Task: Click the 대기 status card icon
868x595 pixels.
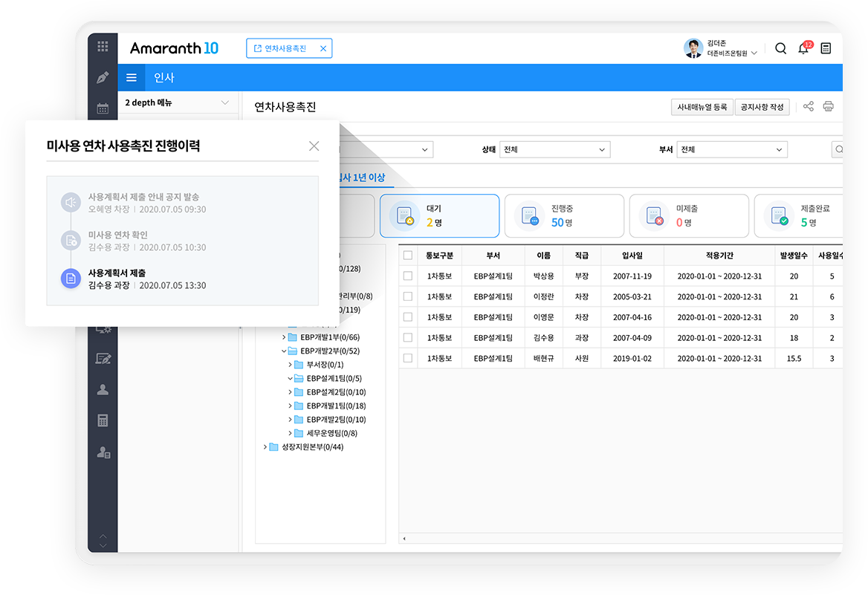Action: pyautogui.click(x=405, y=216)
